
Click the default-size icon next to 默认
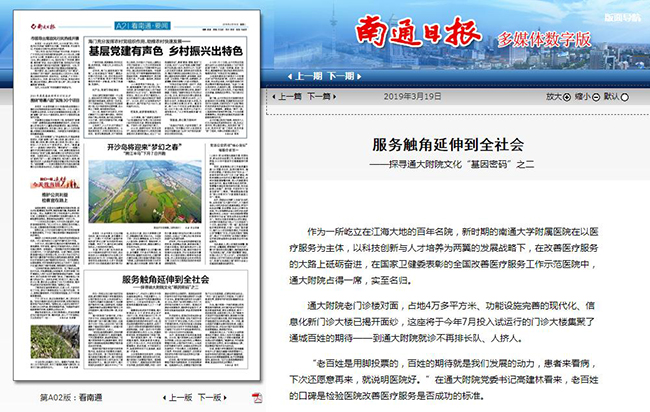pos(623,97)
